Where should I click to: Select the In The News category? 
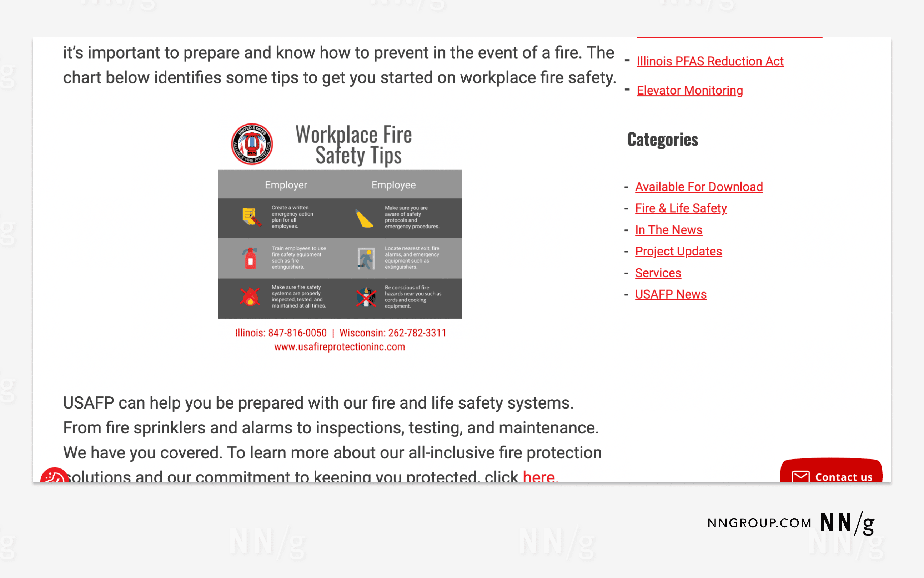pos(668,229)
